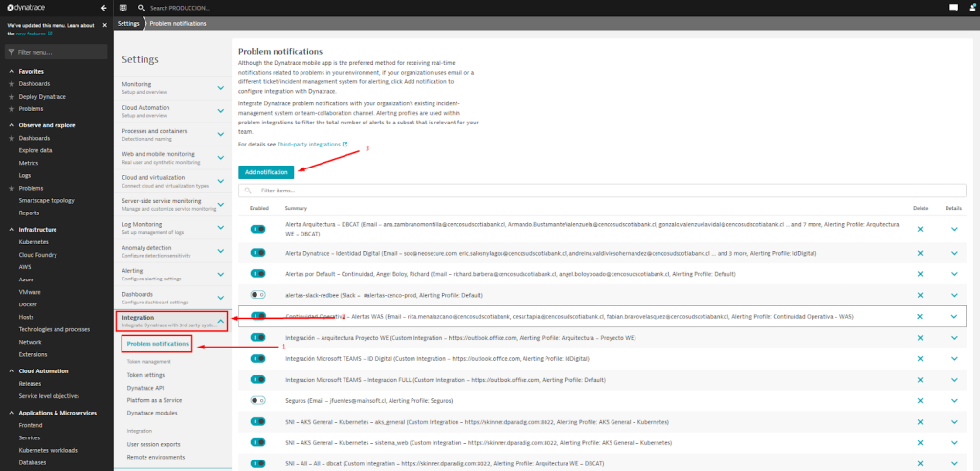Go to Kubernetes under Infrastructure
The width and height of the screenshot is (980, 471).
click(x=33, y=242)
